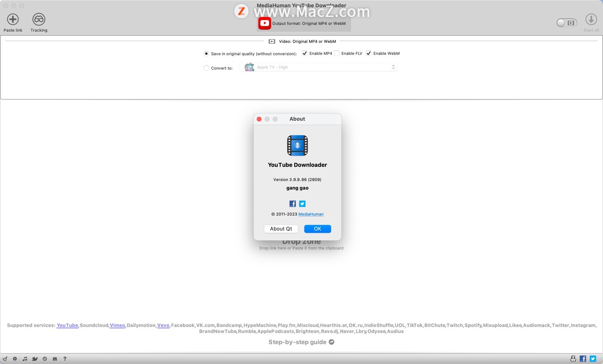This screenshot has height=364, width=603.
Task: Close the About dialog with red button
Action: [259, 119]
